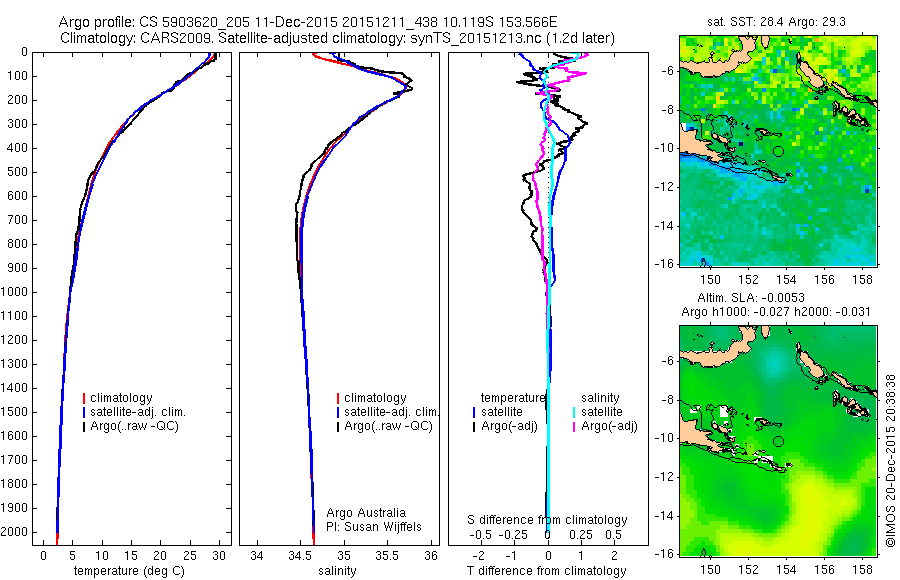Viewport: 900px width, 580px height.
Task: Click the Argo profile title text
Action: point(308,22)
